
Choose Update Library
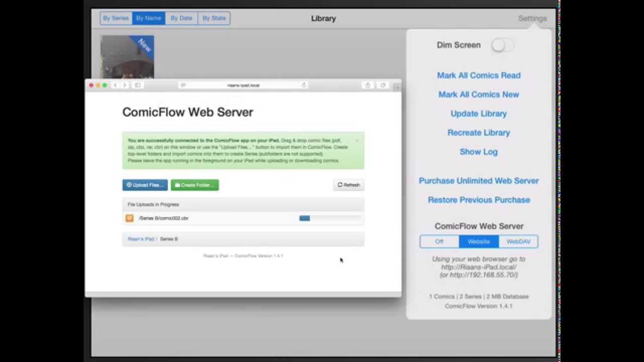[479, 114]
